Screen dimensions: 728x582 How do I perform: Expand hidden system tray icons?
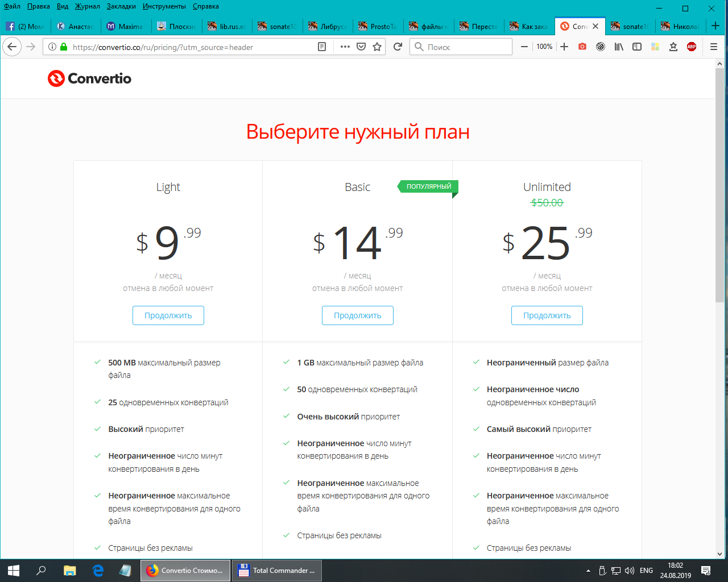[588, 571]
